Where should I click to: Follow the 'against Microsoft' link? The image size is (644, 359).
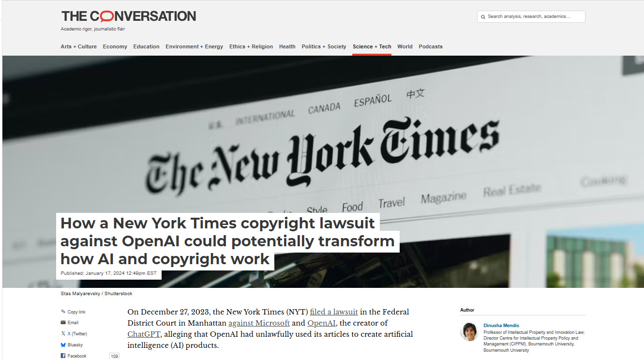pyautogui.click(x=259, y=323)
